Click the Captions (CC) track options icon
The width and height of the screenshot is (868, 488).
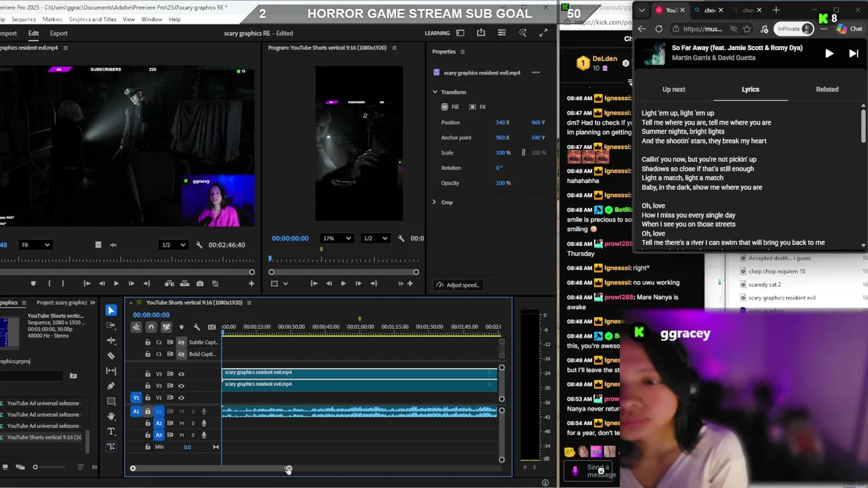click(x=212, y=327)
